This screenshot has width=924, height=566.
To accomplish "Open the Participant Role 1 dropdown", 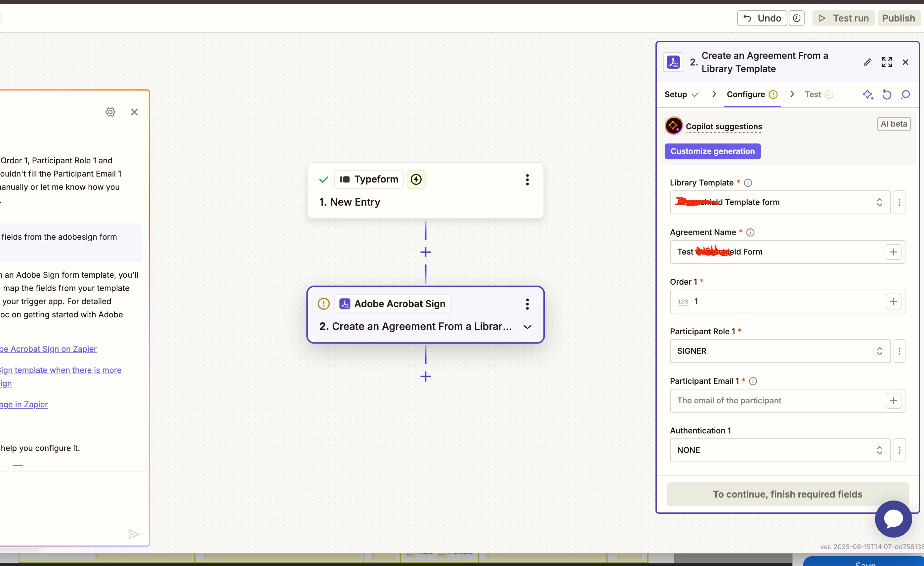I will [780, 351].
